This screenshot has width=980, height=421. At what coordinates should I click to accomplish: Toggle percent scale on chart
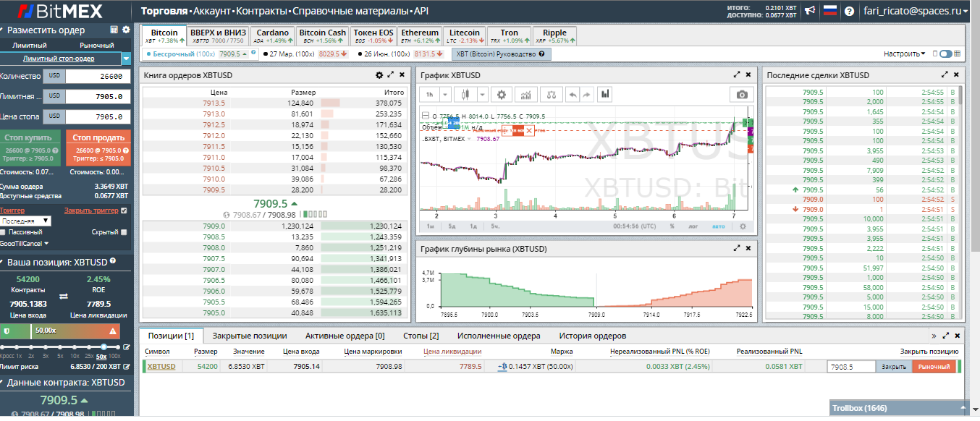[x=672, y=226]
